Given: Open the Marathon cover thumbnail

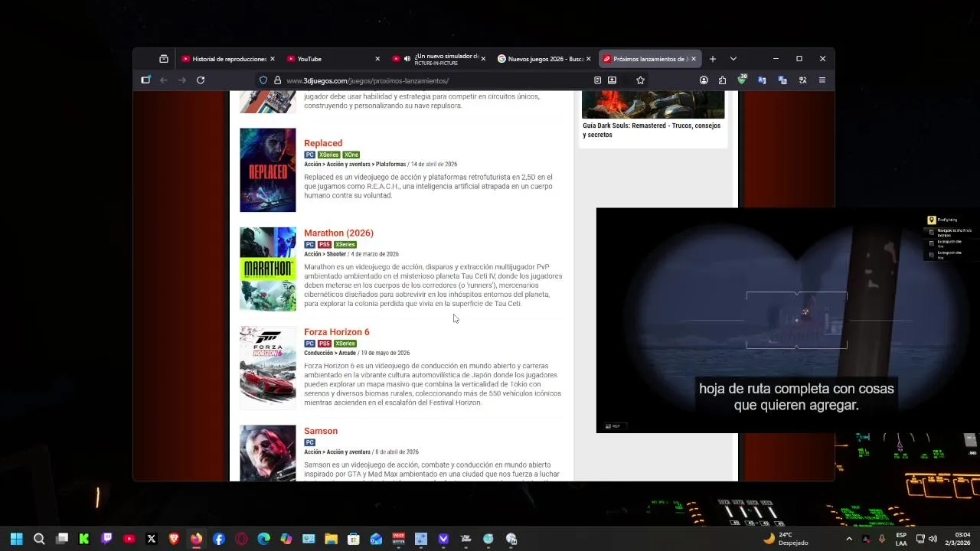Looking at the screenshot, I should [x=268, y=269].
